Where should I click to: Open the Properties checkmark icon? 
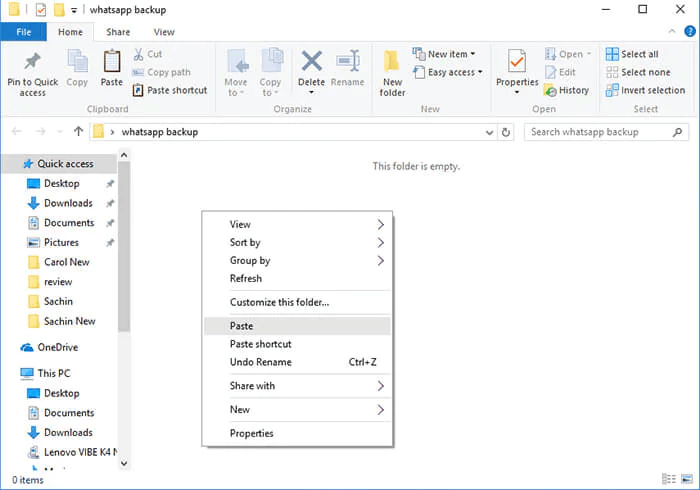tap(517, 61)
